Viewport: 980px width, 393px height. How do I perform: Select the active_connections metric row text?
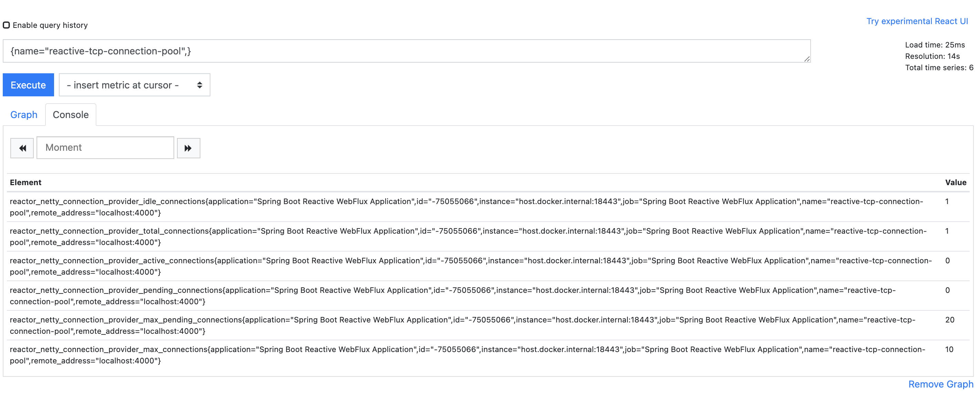(471, 266)
